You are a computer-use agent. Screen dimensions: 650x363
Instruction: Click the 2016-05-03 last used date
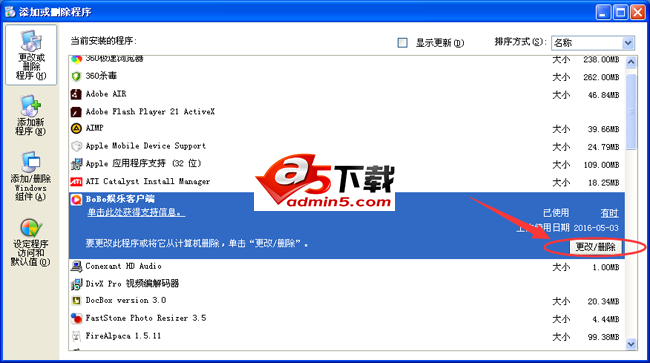tap(596, 228)
